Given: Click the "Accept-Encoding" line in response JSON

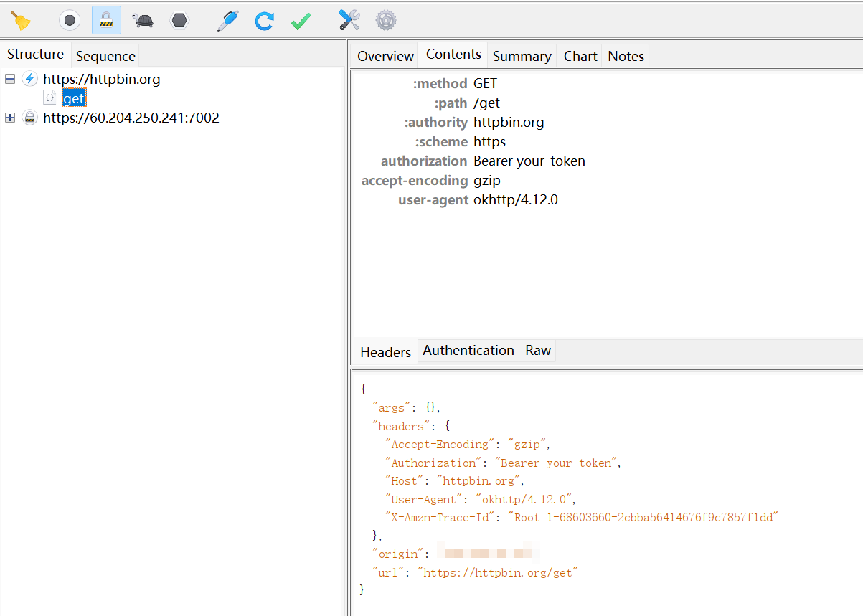Looking at the screenshot, I should coord(468,445).
